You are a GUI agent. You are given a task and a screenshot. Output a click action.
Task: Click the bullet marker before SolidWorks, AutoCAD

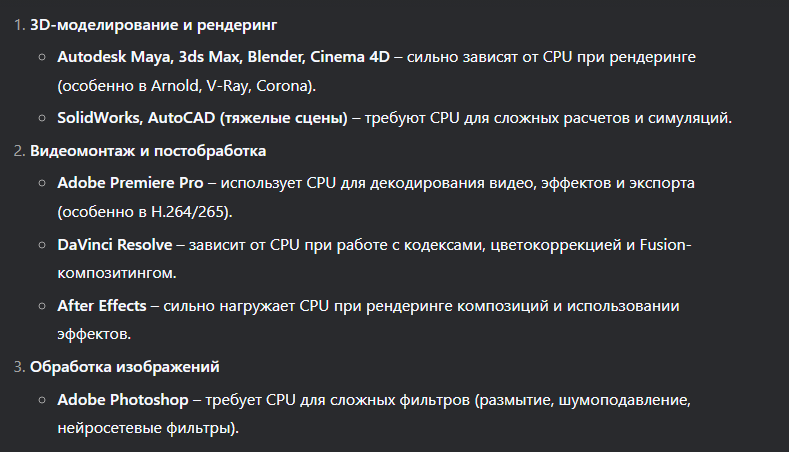[x=42, y=118]
